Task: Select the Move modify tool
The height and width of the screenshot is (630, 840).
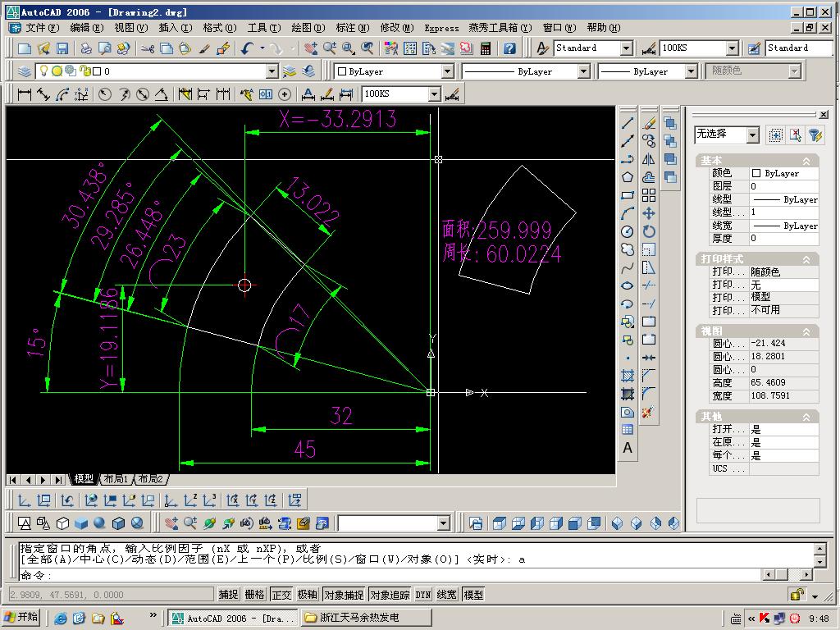Action: pyautogui.click(x=649, y=213)
